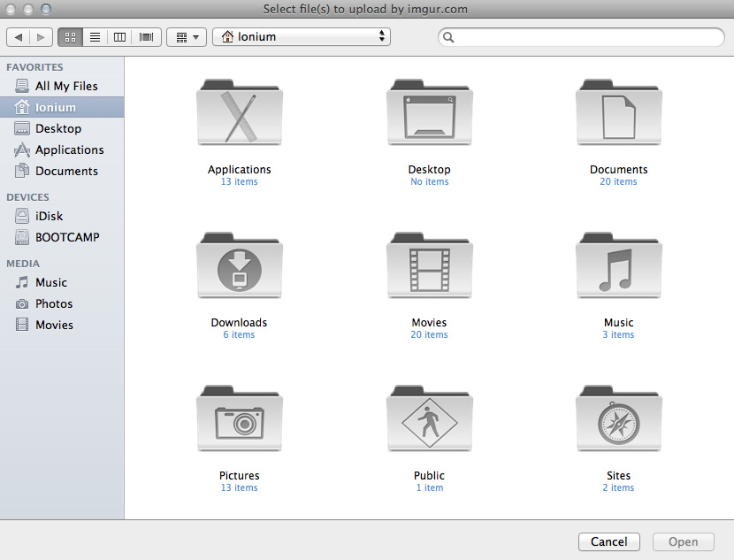Click the Documents icon in Favorites sidebar
The image size is (734, 560).
point(22,171)
